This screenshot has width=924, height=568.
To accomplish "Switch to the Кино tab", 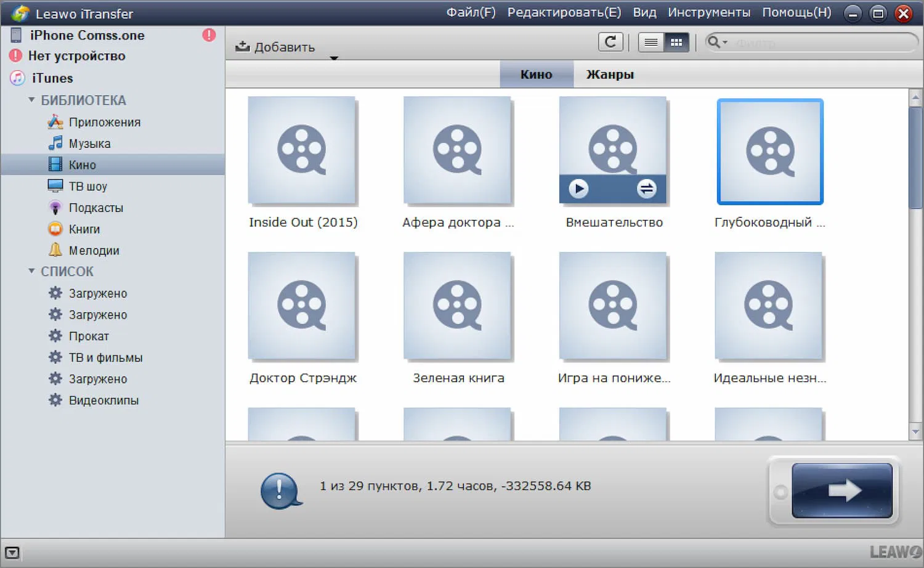I will pos(537,74).
